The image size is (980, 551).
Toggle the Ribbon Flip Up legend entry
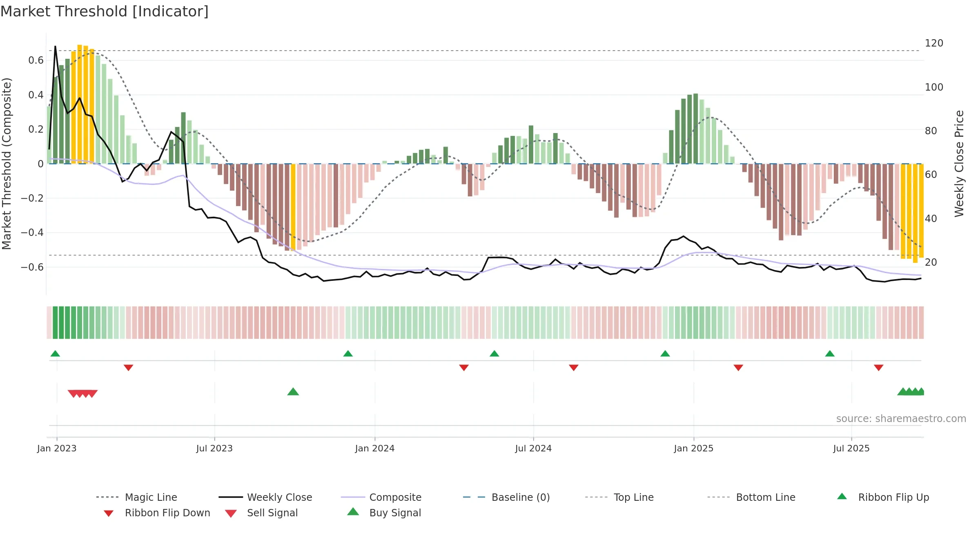883,497
